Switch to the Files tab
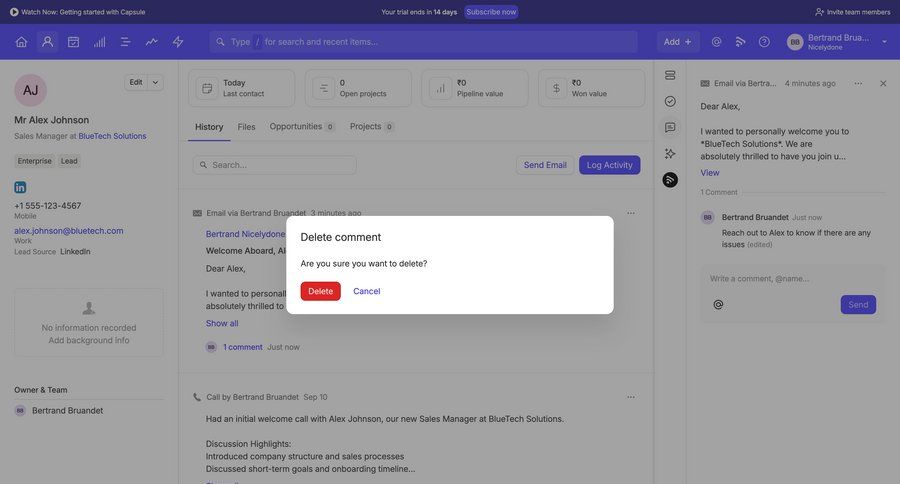The image size is (900, 484). point(246,127)
